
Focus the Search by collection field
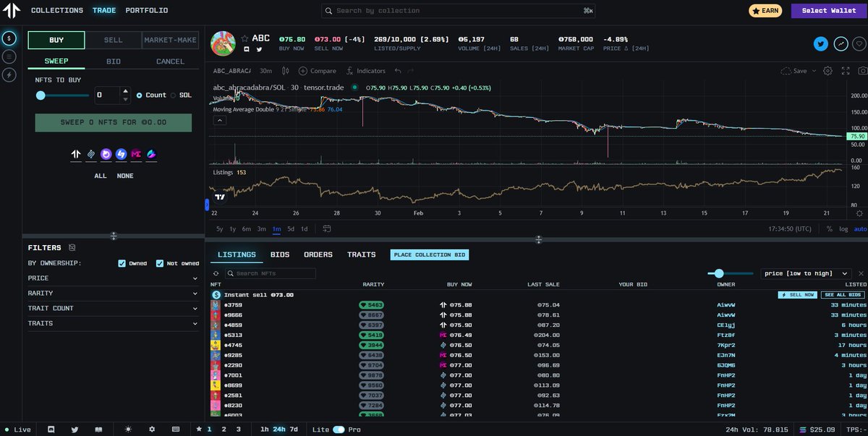(458, 11)
